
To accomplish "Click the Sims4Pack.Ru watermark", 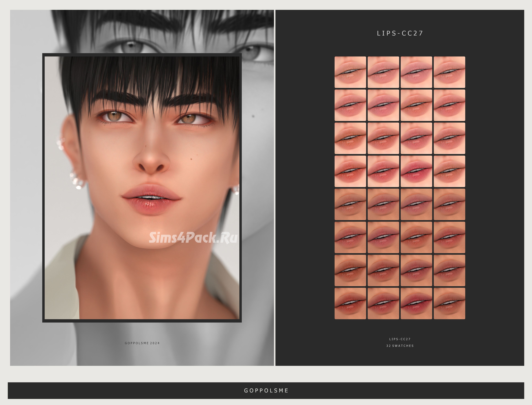I will pyautogui.click(x=193, y=238).
